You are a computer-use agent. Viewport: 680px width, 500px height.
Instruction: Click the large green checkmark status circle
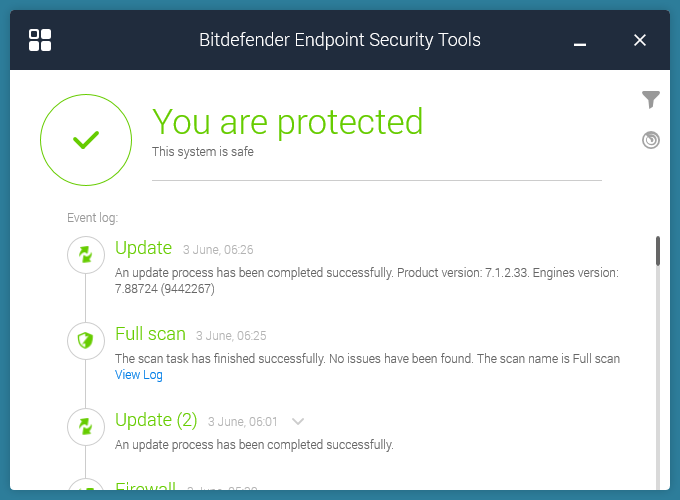tap(86, 140)
